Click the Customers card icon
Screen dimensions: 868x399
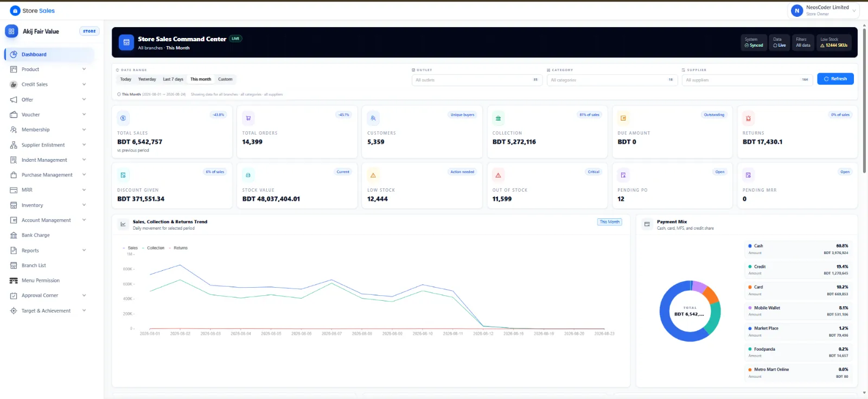(x=373, y=118)
